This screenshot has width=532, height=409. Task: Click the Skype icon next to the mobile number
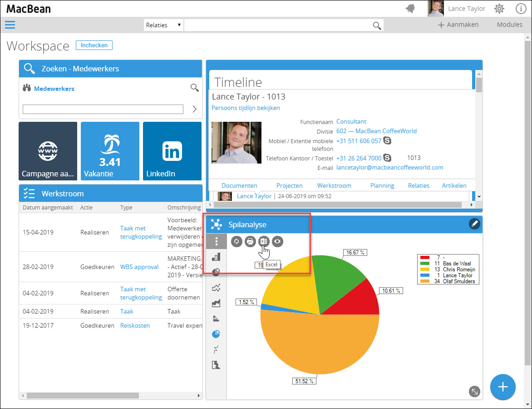coord(387,140)
